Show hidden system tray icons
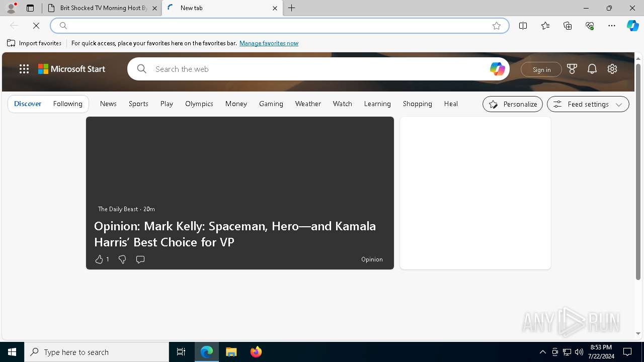644x362 pixels. (542, 352)
